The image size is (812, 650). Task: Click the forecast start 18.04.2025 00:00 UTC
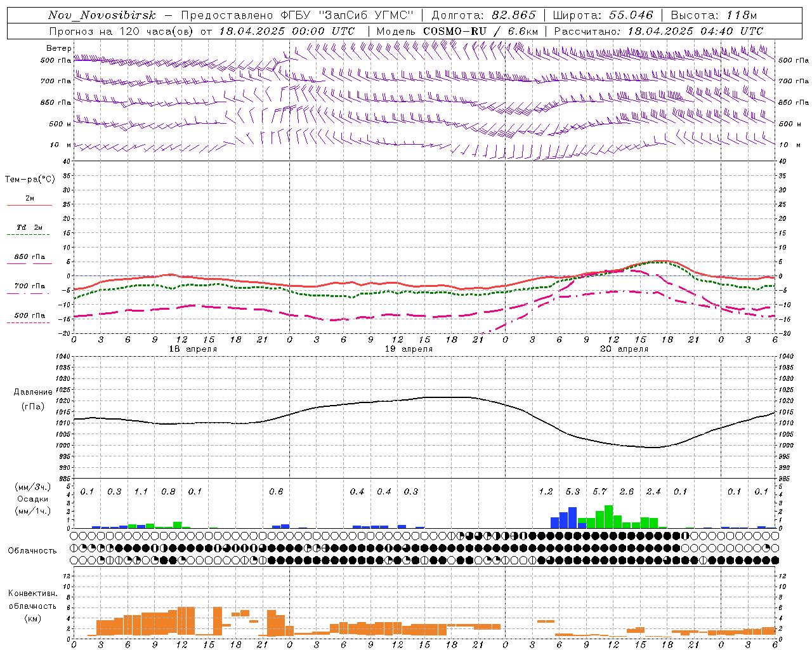287,31
